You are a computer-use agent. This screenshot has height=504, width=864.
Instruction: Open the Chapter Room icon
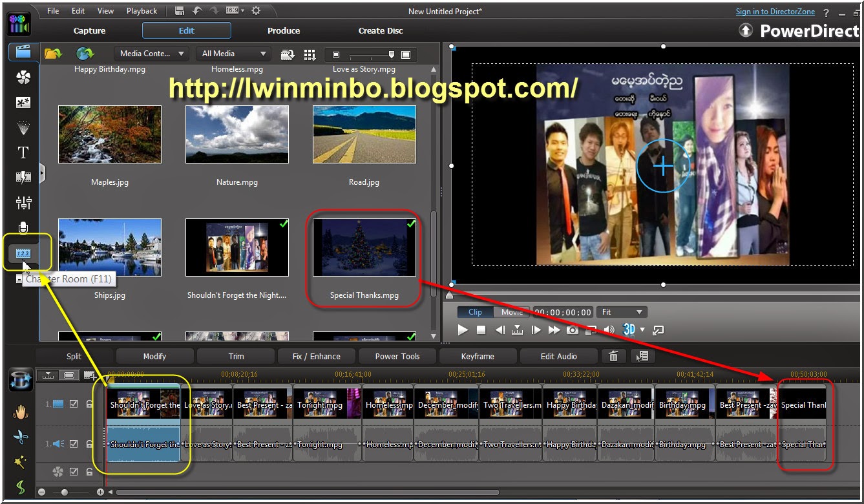[x=23, y=253]
